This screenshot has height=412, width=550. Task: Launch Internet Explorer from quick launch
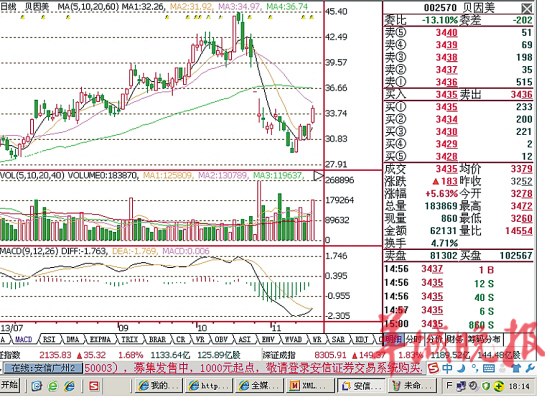point(69,386)
